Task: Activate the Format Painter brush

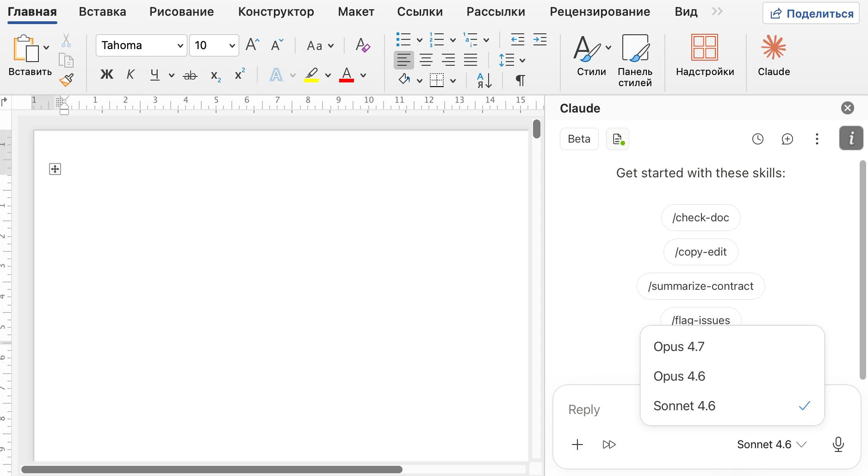Action: point(66,80)
